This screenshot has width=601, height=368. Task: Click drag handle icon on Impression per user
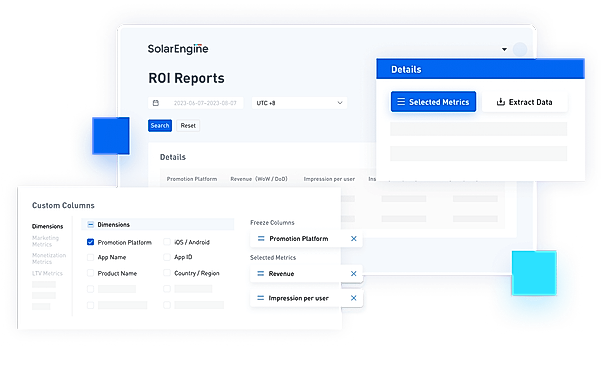(261, 298)
